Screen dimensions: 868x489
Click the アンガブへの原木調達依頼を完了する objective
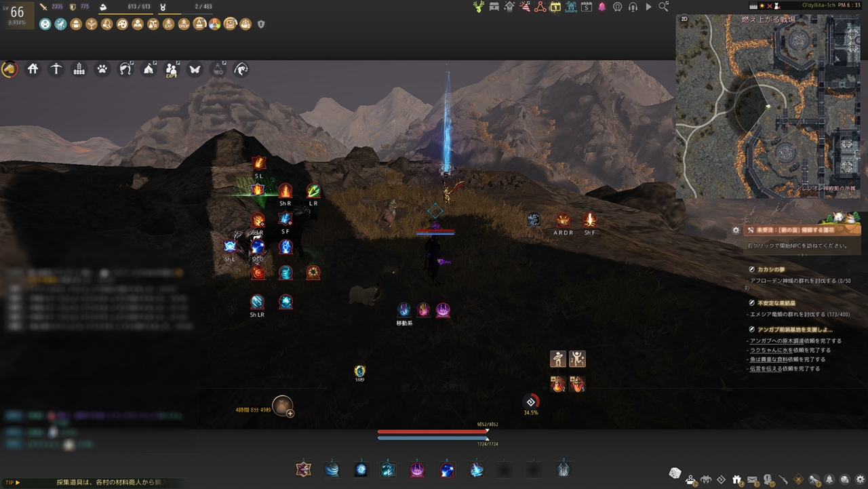[x=795, y=341]
